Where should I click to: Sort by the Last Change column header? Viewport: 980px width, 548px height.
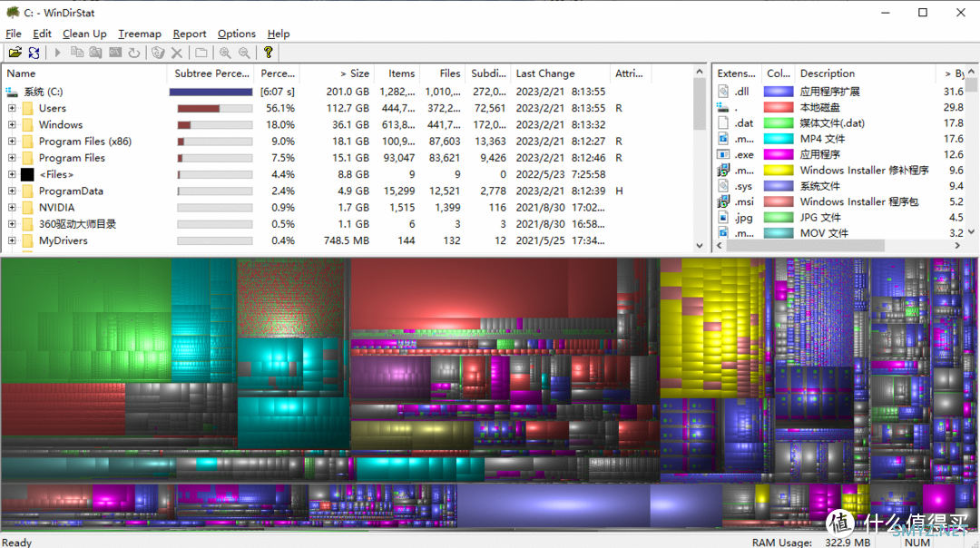point(544,73)
